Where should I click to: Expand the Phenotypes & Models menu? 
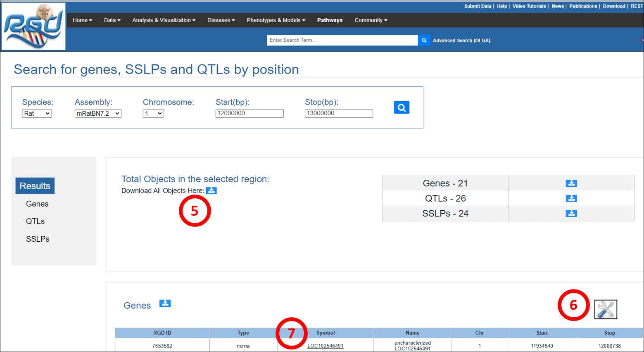pyautogui.click(x=276, y=20)
